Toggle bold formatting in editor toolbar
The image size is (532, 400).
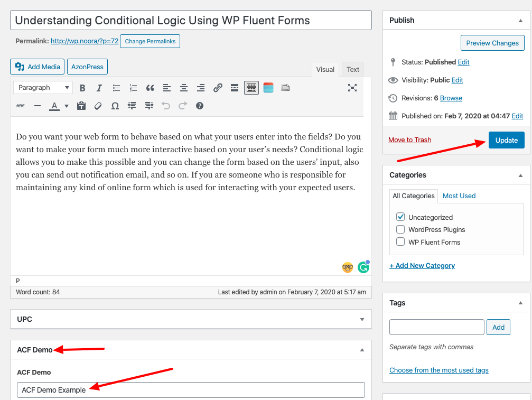[x=82, y=88]
